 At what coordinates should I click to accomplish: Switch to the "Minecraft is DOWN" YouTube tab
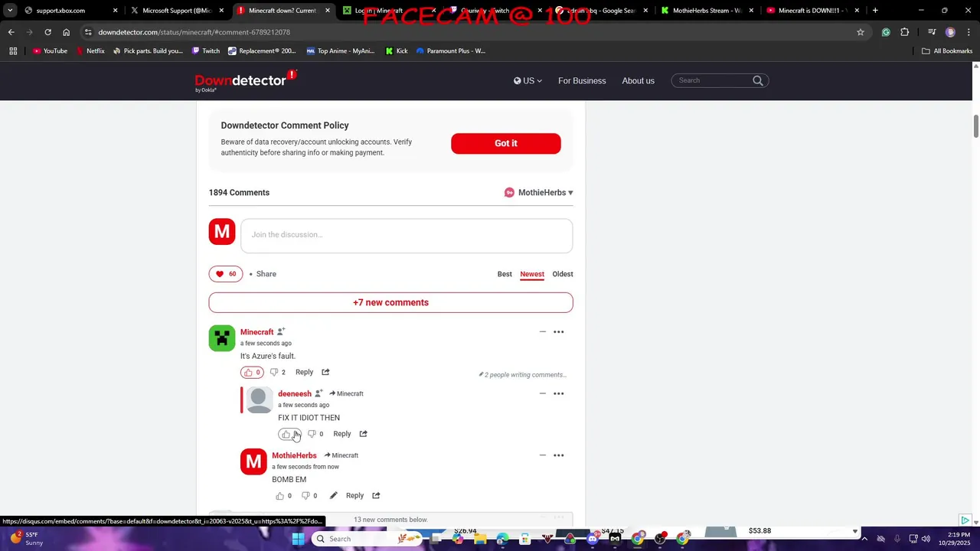(812, 11)
